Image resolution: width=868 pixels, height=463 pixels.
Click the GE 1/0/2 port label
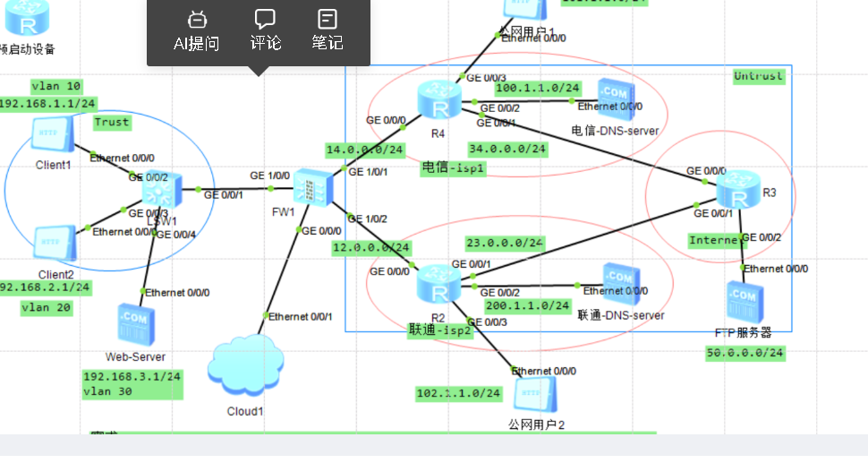point(368,219)
